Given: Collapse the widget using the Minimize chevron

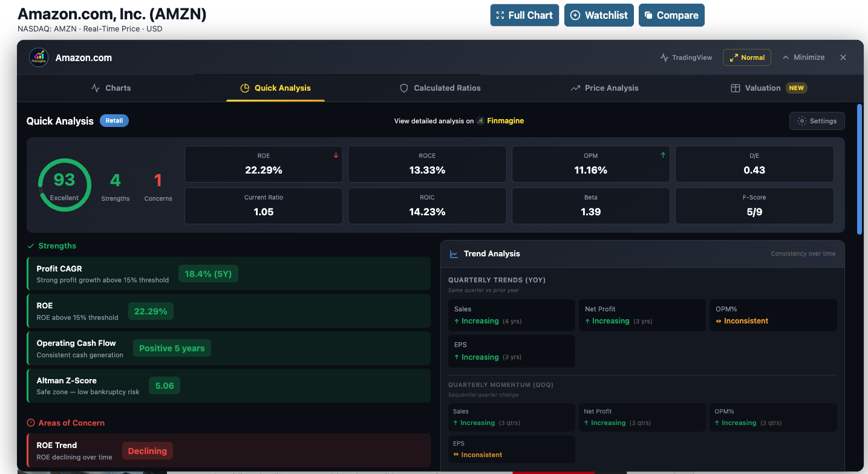Looking at the screenshot, I should pos(803,57).
